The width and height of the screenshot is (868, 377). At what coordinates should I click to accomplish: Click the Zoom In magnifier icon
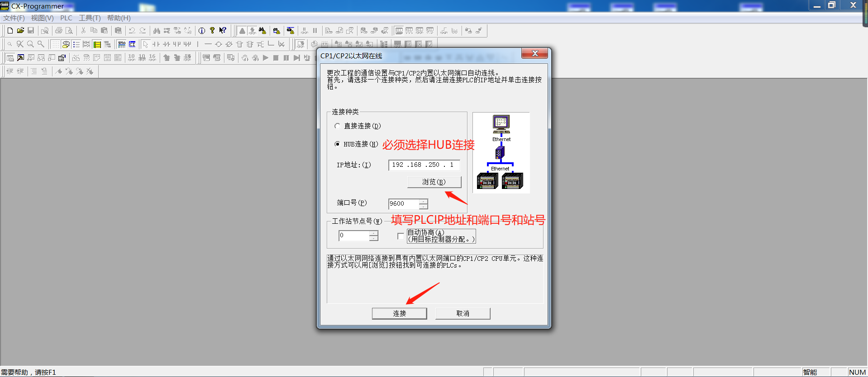(x=30, y=44)
